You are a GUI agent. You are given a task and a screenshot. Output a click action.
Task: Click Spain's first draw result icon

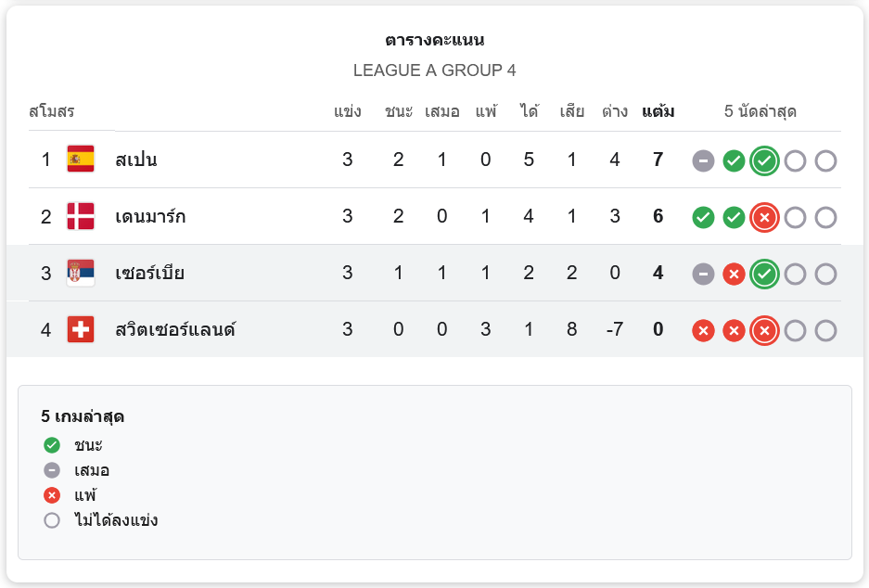pyautogui.click(x=703, y=160)
